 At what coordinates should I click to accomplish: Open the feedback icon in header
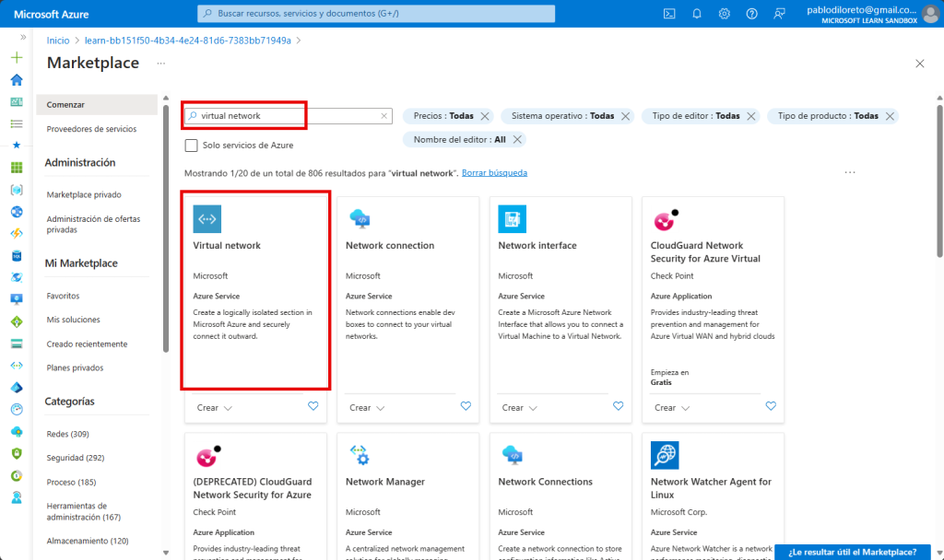pyautogui.click(x=780, y=13)
